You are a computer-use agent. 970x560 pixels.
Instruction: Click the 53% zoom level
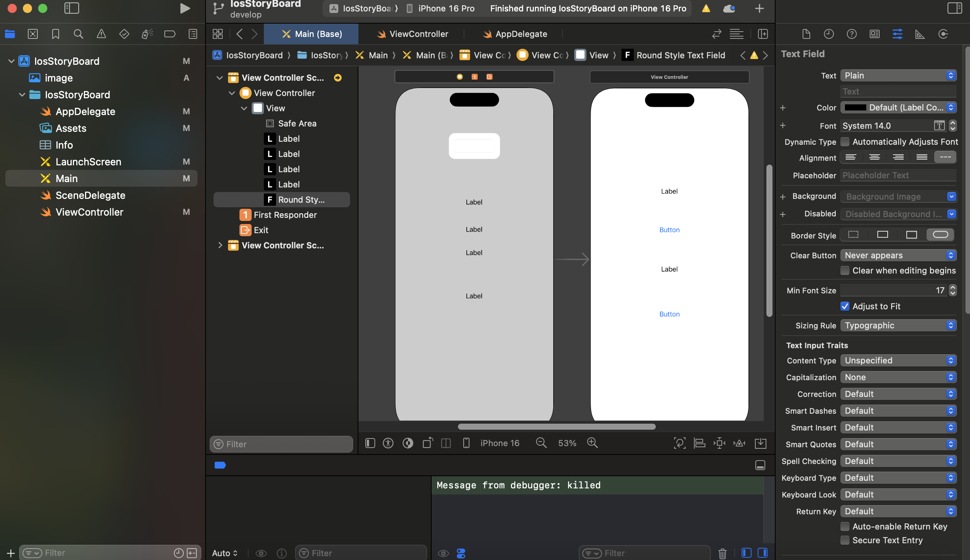567,443
